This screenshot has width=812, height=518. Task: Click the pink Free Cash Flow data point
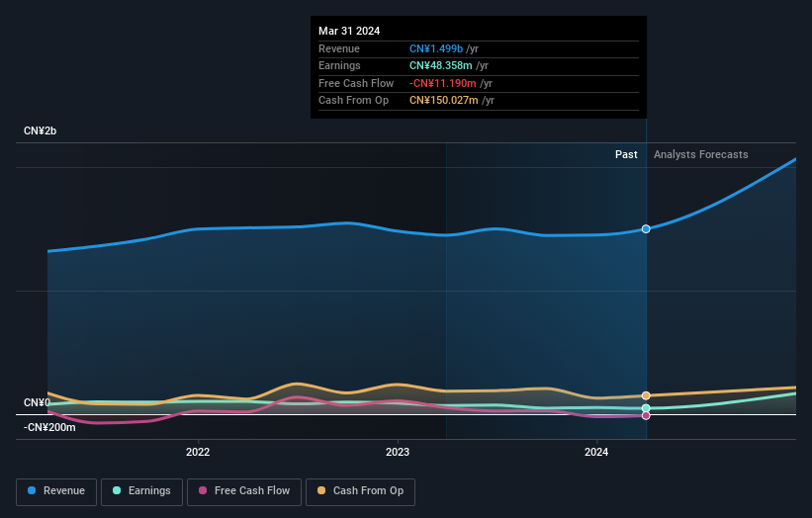[x=646, y=415]
